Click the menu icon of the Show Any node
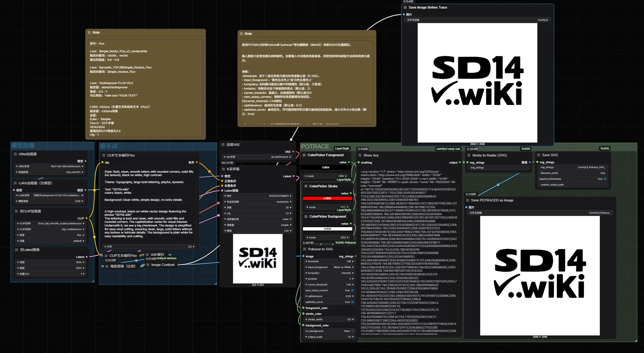 tap(360, 155)
